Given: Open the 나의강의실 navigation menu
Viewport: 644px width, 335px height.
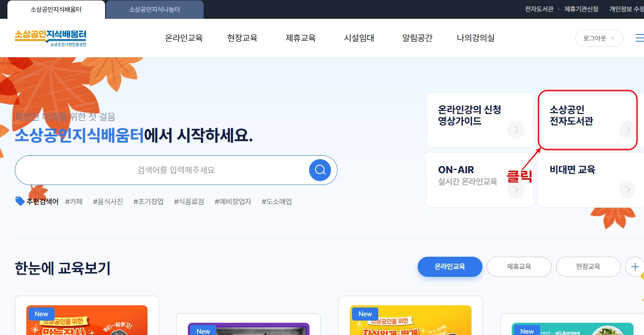Looking at the screenshot, I should (475, 38).
